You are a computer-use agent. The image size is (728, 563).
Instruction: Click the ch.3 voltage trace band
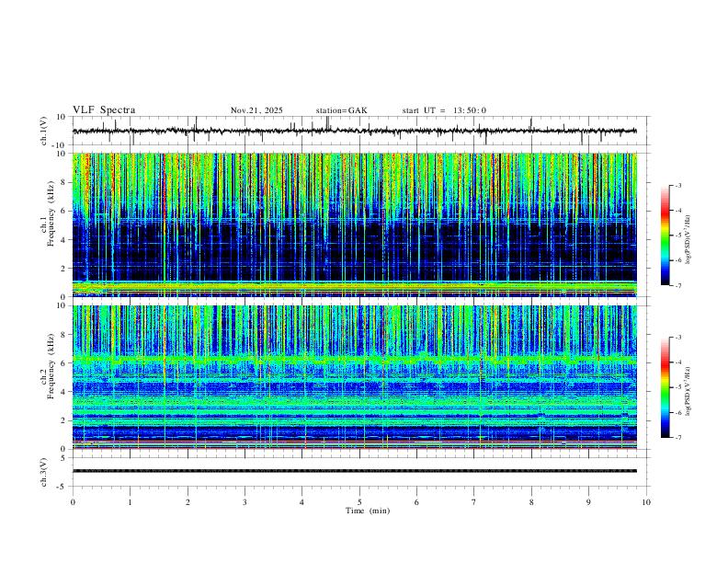(x=355, y=471)
